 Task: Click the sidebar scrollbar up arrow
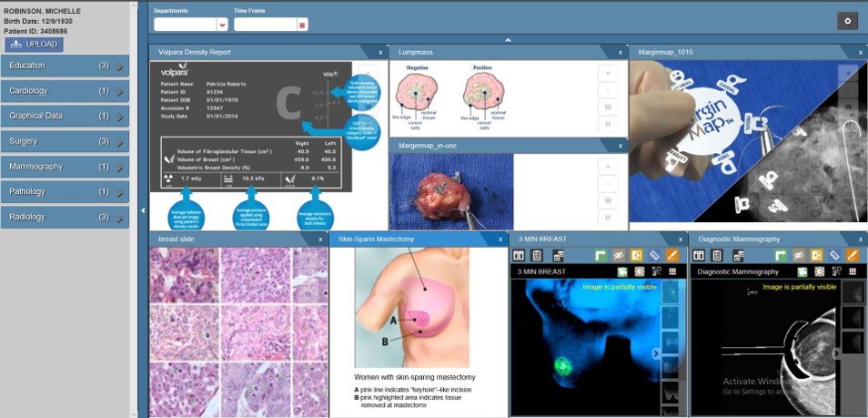pyautogui.click(x=134, y=5)
